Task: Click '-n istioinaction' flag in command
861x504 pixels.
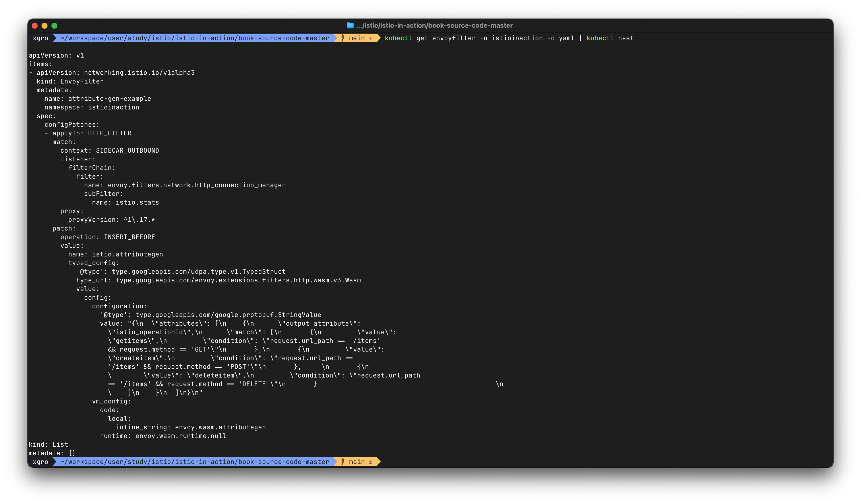Action: [x=511, y=38]
